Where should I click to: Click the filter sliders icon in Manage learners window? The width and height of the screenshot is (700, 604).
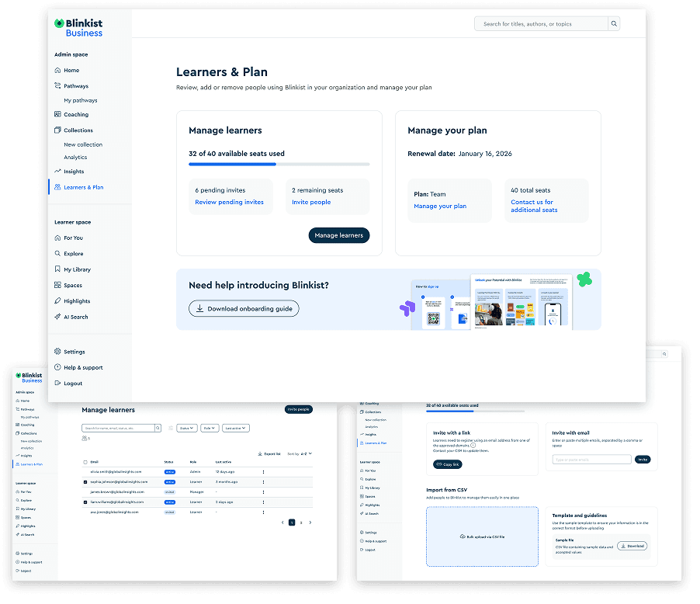tap(171, 428)
